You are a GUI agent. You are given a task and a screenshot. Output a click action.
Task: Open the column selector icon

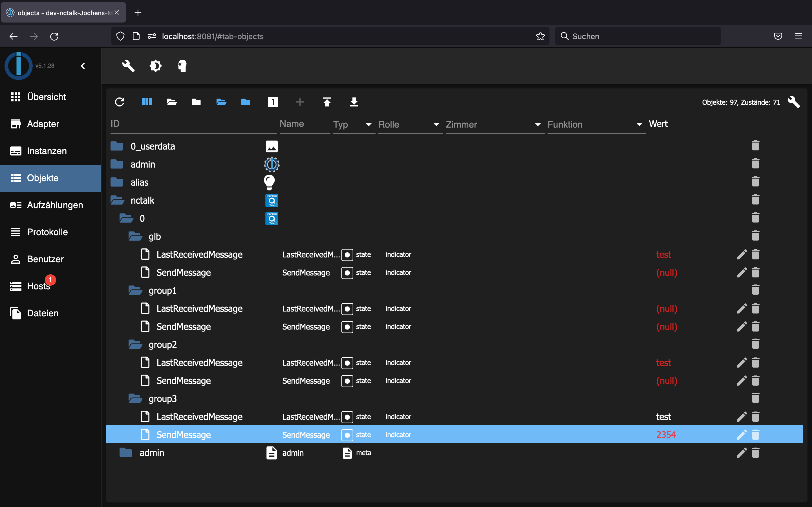pos(147,102)
